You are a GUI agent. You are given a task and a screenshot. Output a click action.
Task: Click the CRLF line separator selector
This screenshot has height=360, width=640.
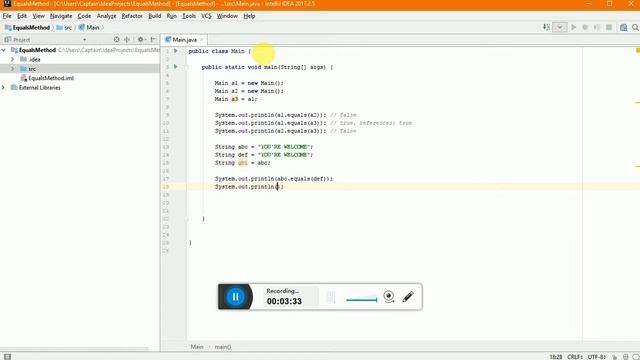click(575, 357)
